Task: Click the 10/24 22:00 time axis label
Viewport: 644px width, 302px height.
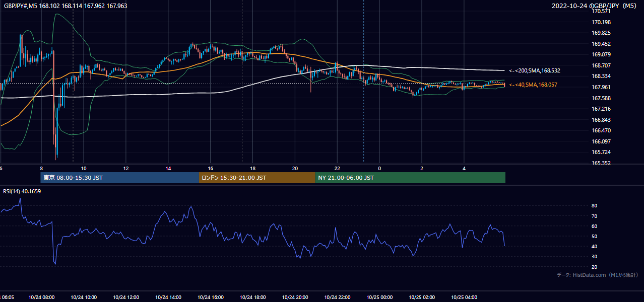Action: point(338,297)
